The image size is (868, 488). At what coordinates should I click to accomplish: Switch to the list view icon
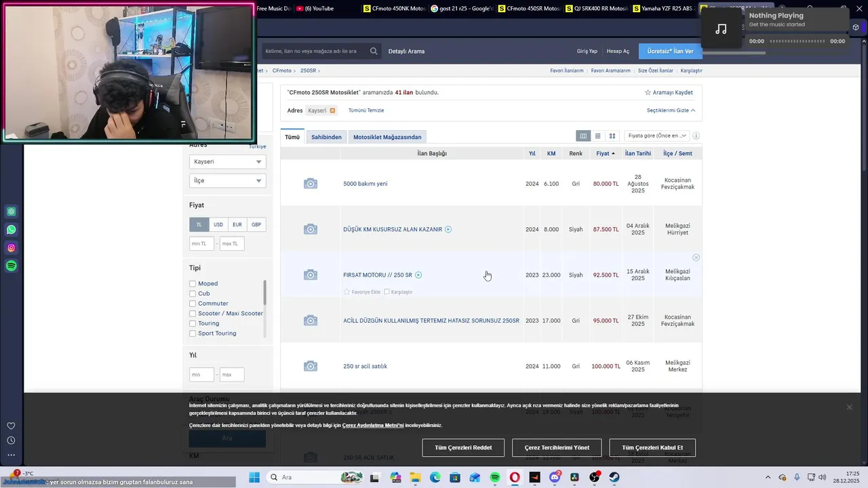click(x=597, y=136)
